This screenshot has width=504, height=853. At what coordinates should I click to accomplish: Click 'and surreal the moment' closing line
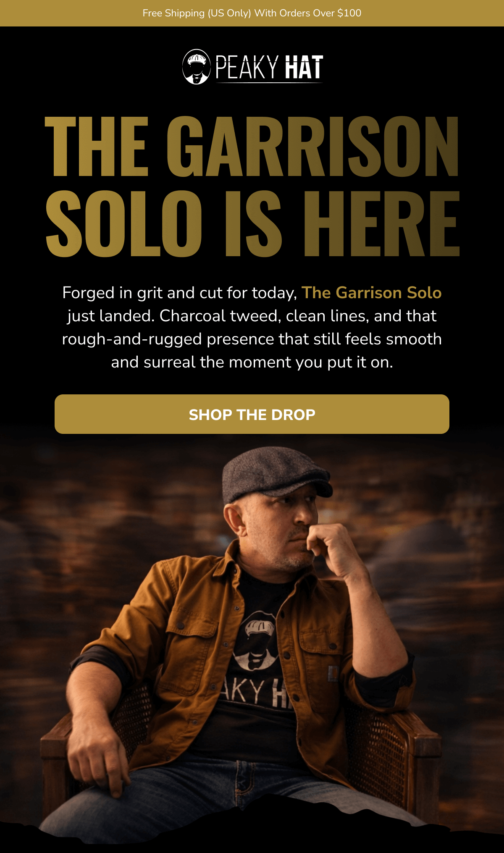click(252, 362)
